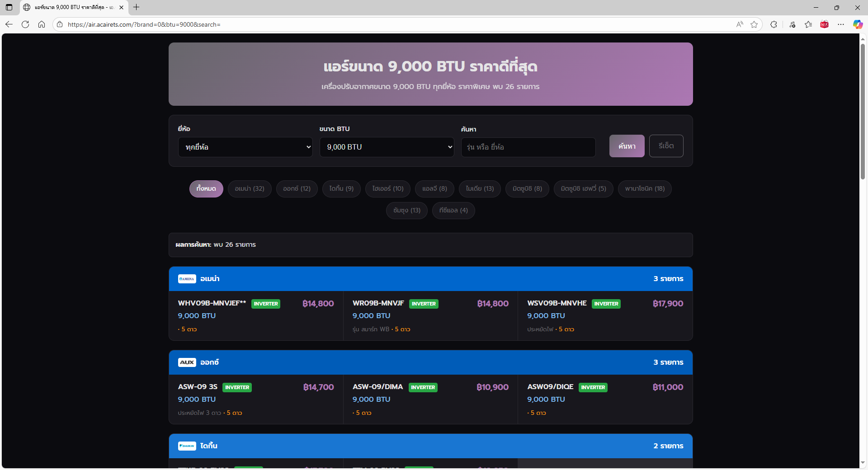The height and width of the screenshot is (470, 868).
Task: Open the WSV09B-MNVHE product card
Action: [x=605, y=315]
